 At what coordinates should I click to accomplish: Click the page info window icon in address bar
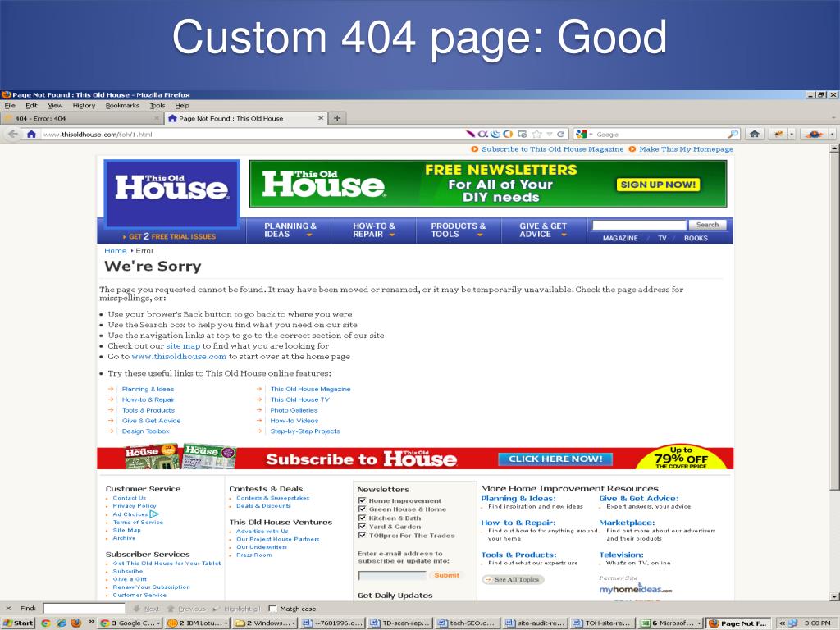tap(522, 134)
